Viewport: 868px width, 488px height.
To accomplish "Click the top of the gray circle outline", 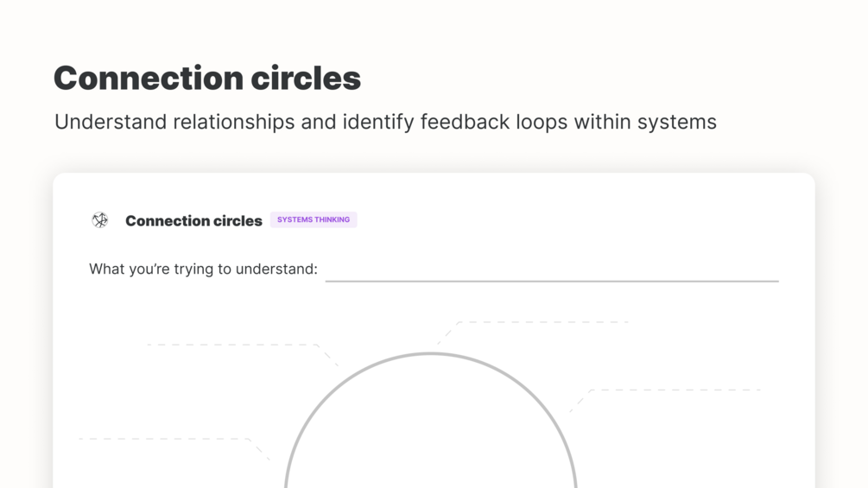I will (430, 353).
